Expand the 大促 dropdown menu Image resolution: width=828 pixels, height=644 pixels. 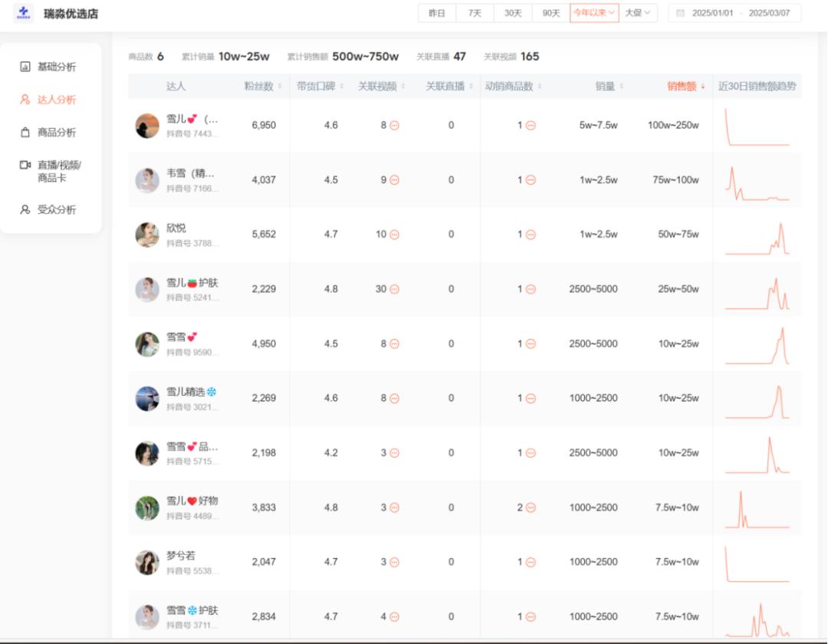click(638, 13)
